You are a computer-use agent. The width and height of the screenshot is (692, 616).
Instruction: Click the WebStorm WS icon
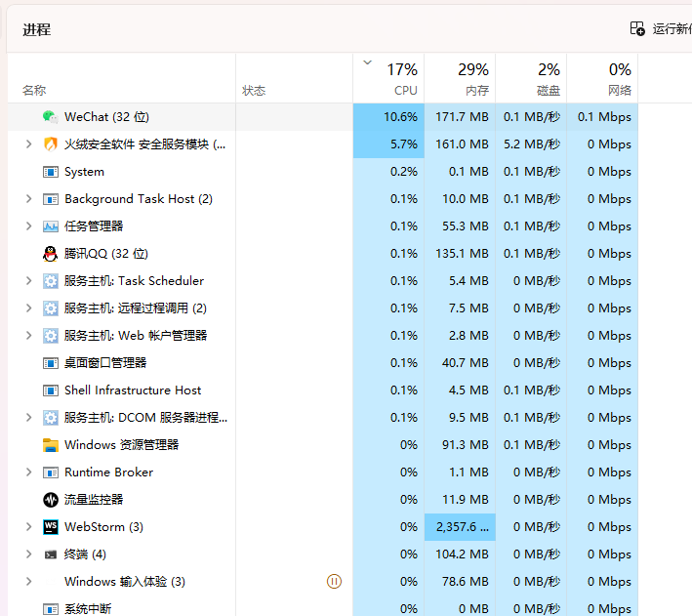51,527
